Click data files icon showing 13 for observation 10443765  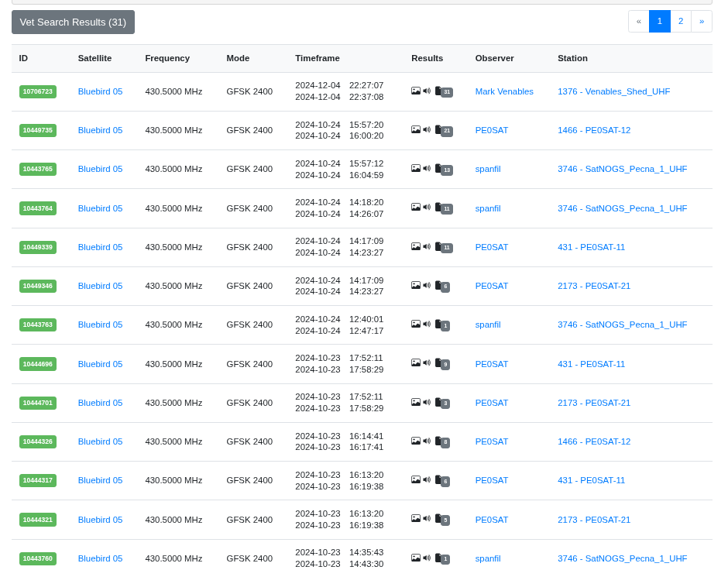(444, 169)
